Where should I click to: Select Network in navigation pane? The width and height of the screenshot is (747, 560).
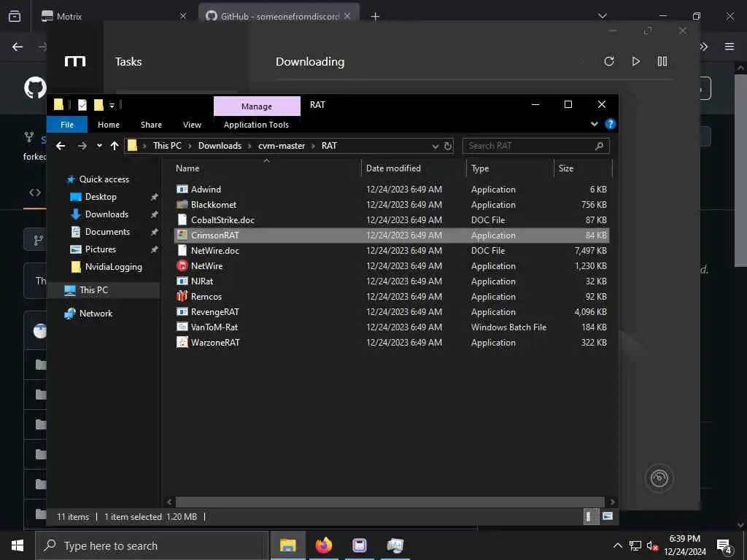click(96, 314)
